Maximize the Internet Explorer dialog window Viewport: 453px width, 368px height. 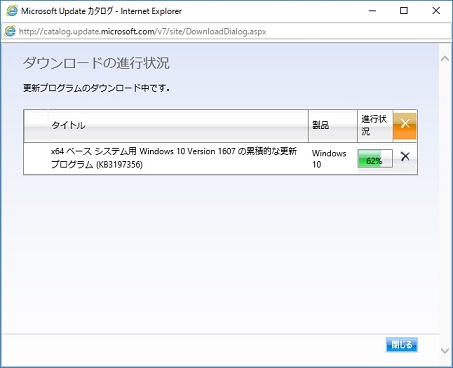404,11
